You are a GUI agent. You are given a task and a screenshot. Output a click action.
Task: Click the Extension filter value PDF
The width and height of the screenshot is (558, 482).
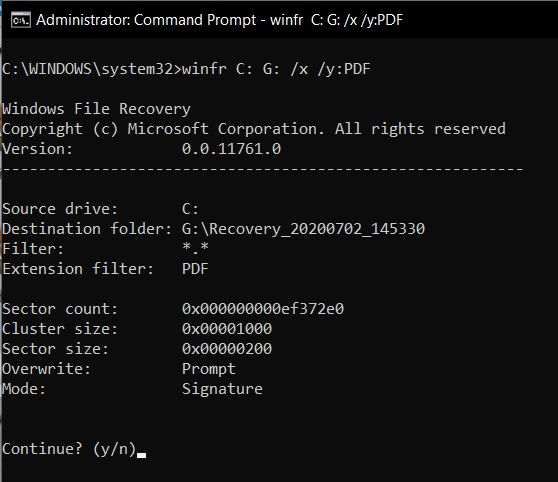tap(195, 269)
